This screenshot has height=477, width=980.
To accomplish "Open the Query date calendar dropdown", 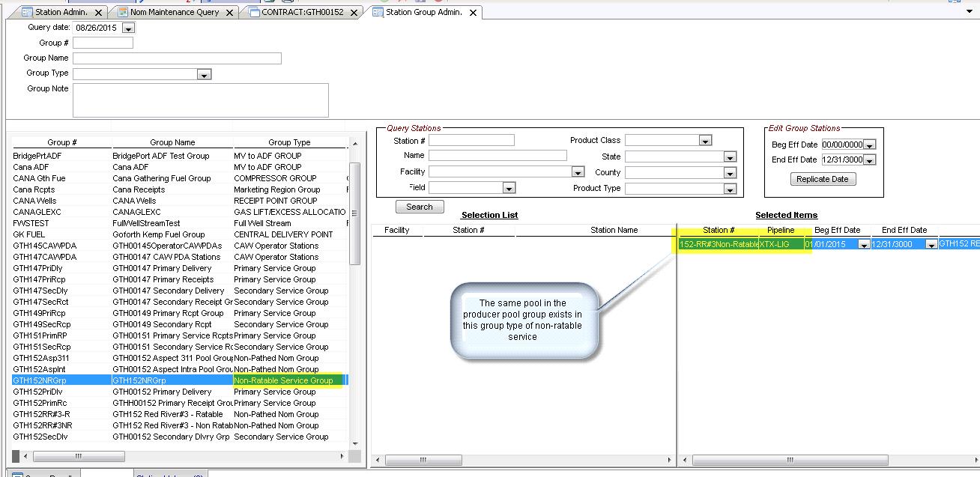I will click(x=127, y=28).
